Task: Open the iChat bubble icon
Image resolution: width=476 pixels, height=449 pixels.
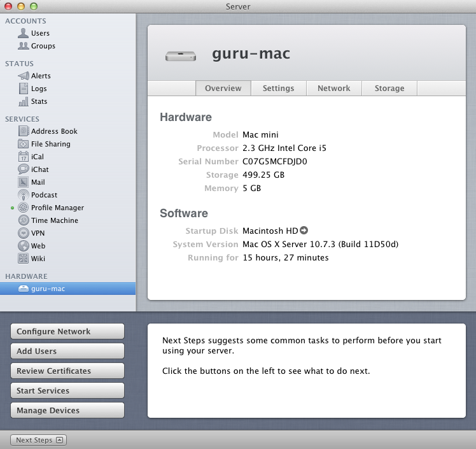Action: [24, 169]
